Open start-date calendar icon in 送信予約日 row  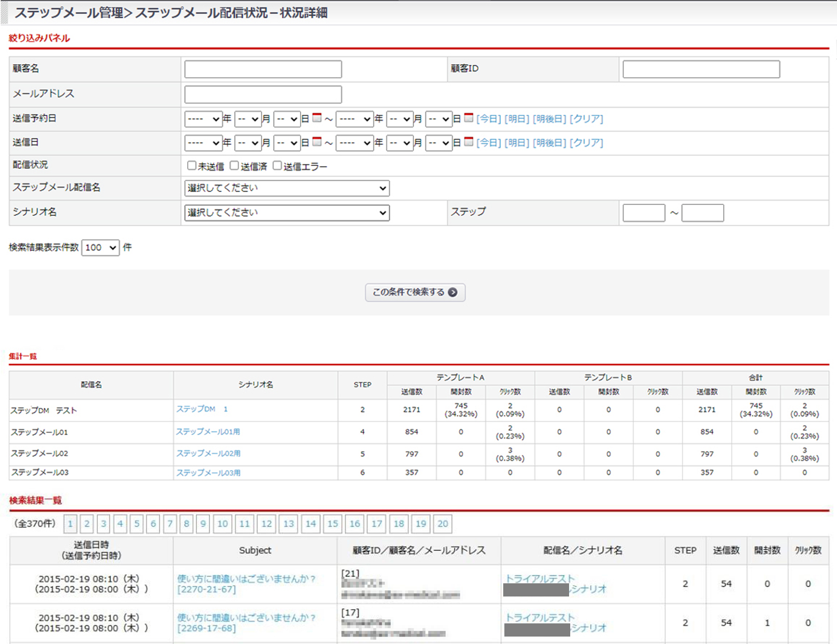(317, 118)
